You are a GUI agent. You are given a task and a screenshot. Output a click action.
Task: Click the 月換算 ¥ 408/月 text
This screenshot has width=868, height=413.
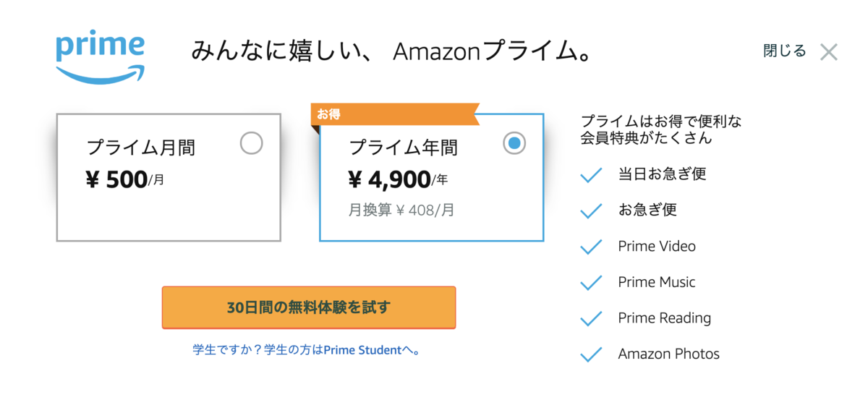[x=401, y=210]
